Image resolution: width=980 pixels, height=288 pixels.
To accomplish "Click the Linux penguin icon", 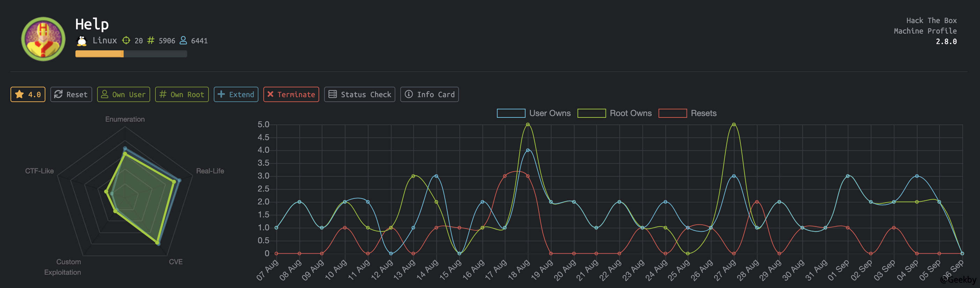I will pos(81,41).
